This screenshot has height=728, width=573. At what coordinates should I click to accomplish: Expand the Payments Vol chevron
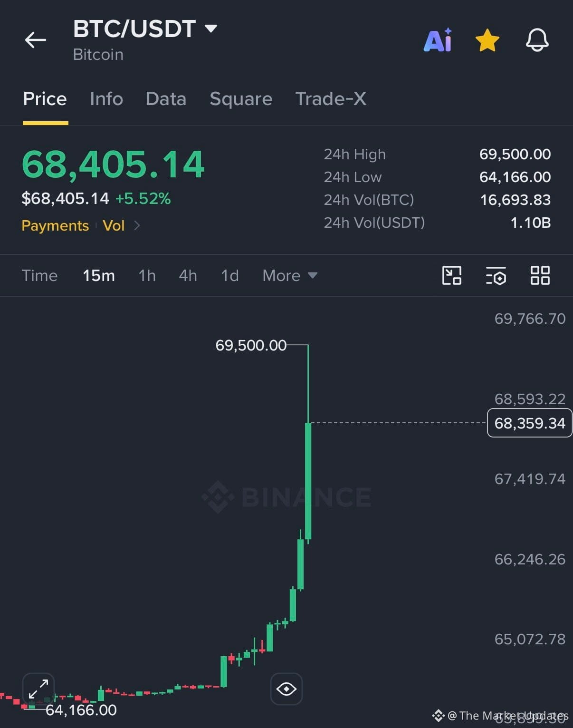click(137, 225)
